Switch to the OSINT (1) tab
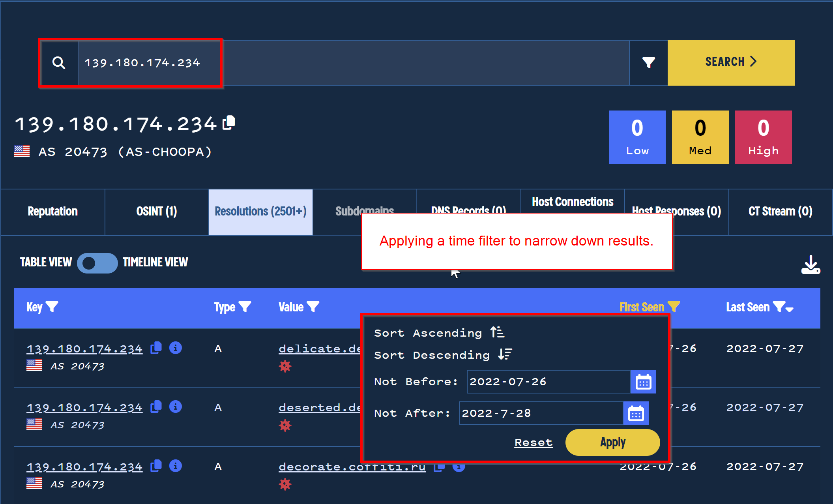This screenshot has width=833, height=504. 157,212
